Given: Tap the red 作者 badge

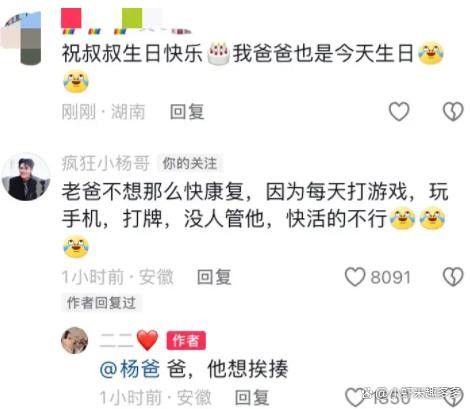Looking at the screenshot, I should click(x=186, y=341).
